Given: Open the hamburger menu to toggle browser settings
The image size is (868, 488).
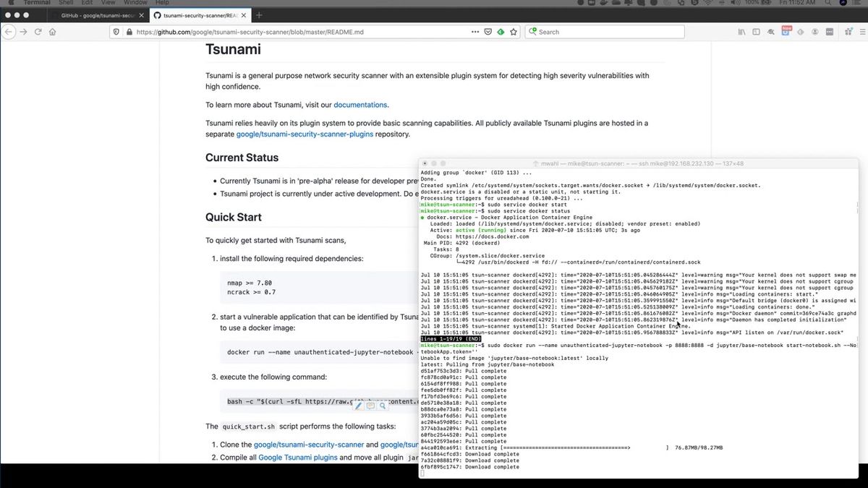Looking at the screenshot, I should (862, 32).
